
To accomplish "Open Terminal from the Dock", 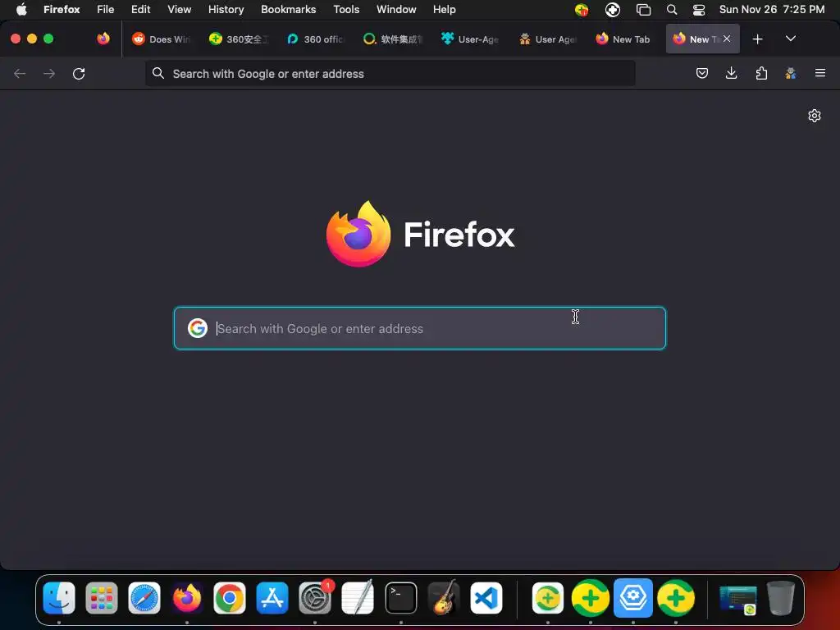I will [x=400, y=598].
